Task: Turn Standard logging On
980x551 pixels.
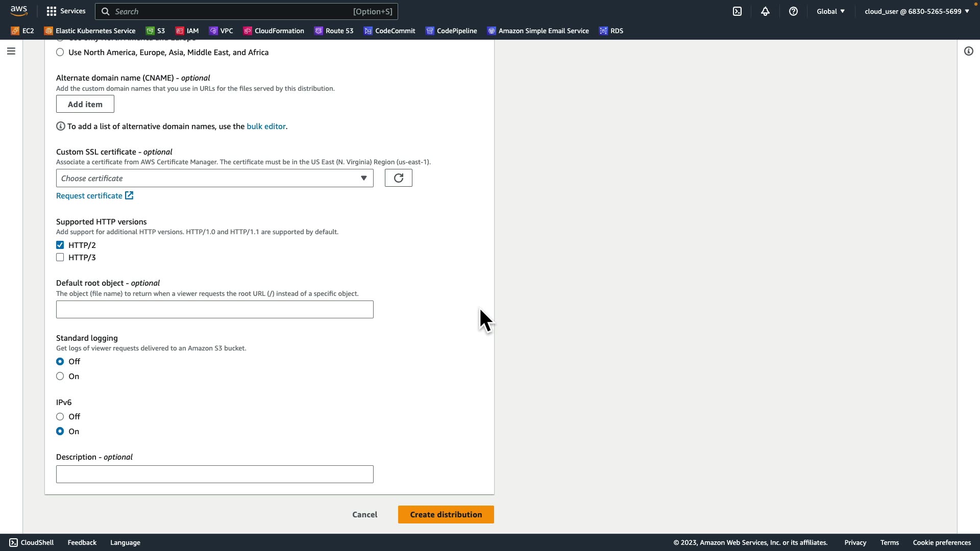Action: 60,377
